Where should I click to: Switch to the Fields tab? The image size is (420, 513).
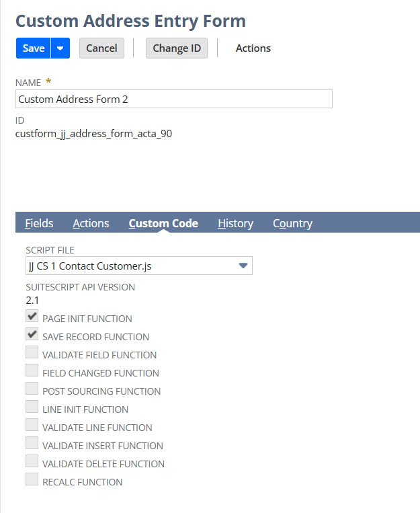[39, 223]
